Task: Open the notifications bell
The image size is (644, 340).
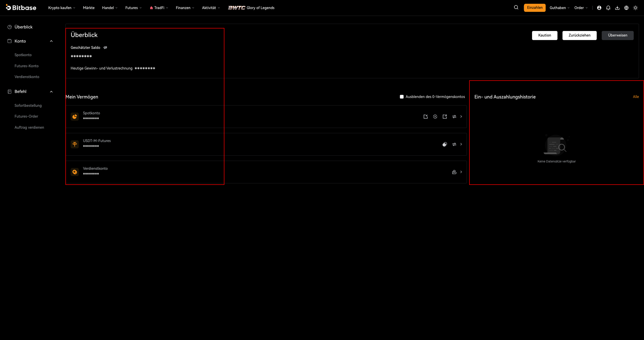Action: click(x=608, y=8)
